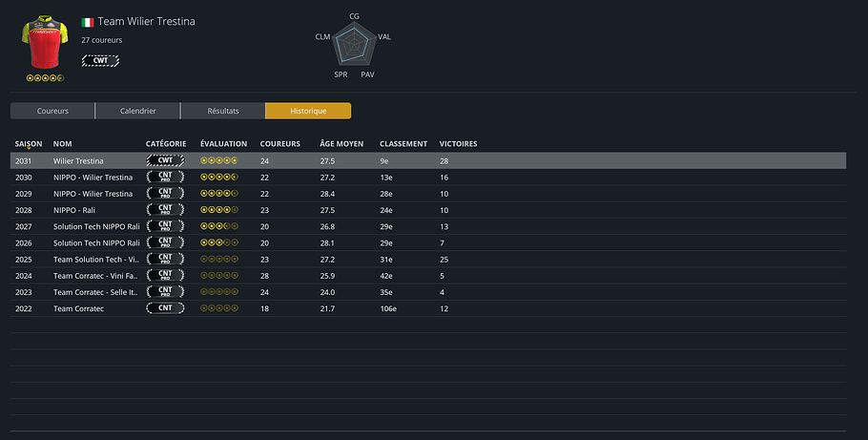Click the team jersey image
Viewport: 868px width, 440px height.
(44, 41)
